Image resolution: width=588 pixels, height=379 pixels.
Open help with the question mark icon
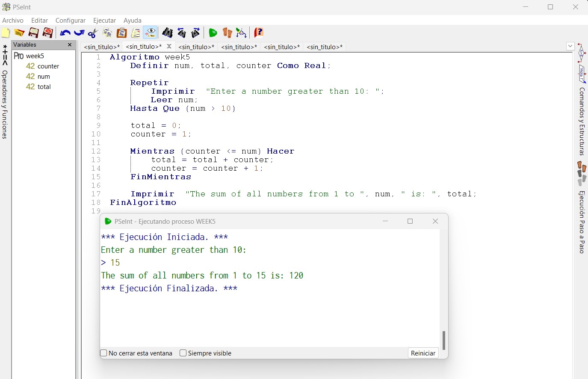coord(259,33)
